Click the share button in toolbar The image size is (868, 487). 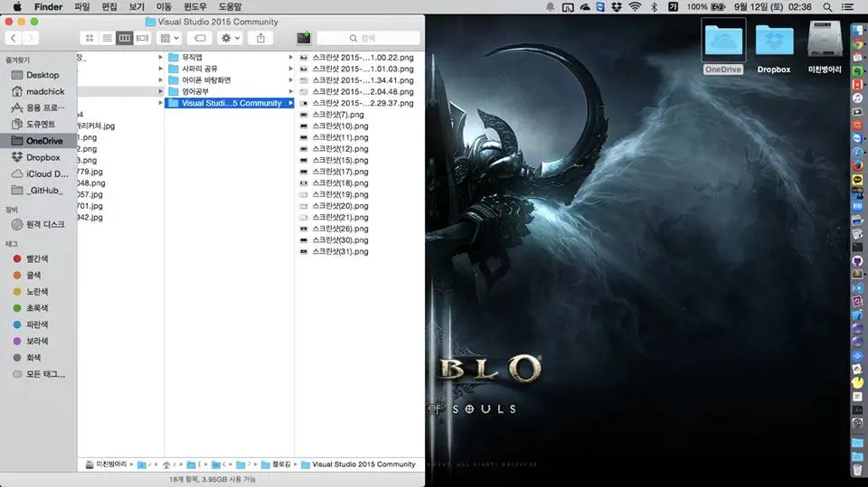[260, 38]
